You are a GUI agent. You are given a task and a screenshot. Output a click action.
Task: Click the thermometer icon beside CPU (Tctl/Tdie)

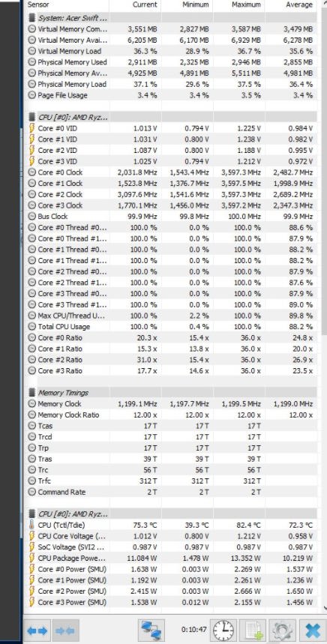click(31, 525)
